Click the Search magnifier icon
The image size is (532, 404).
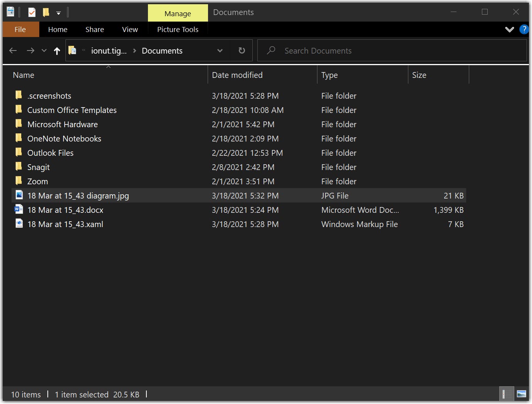click(x=271, y=50)
